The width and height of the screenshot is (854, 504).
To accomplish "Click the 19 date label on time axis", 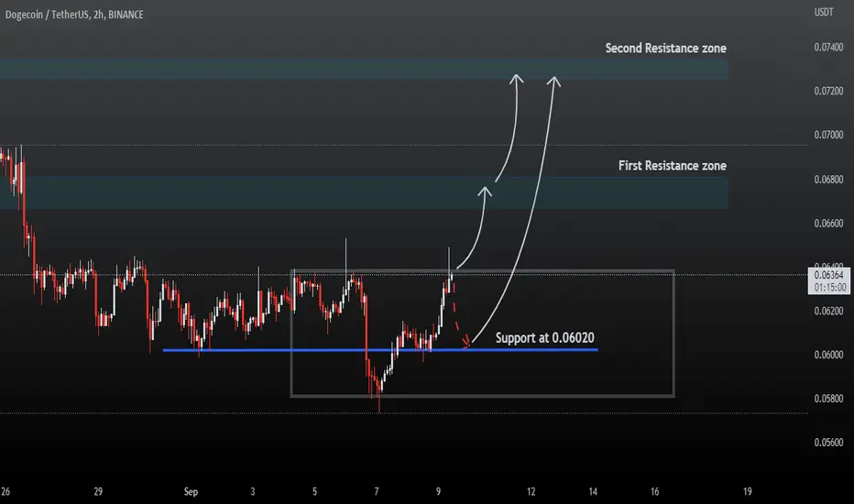I will point(748,491).
